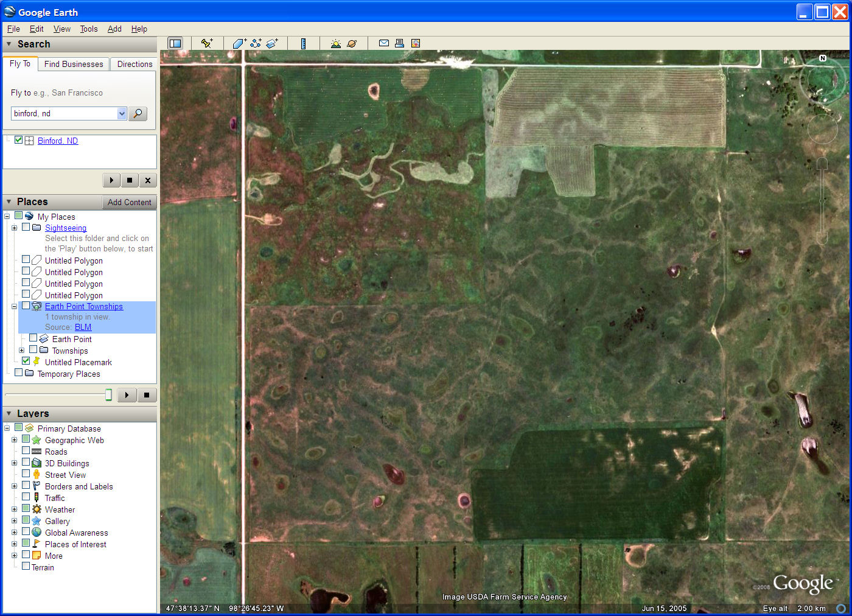
Task: Click the Untitled Placemark pushpin icon
Action: click(37, 362)
